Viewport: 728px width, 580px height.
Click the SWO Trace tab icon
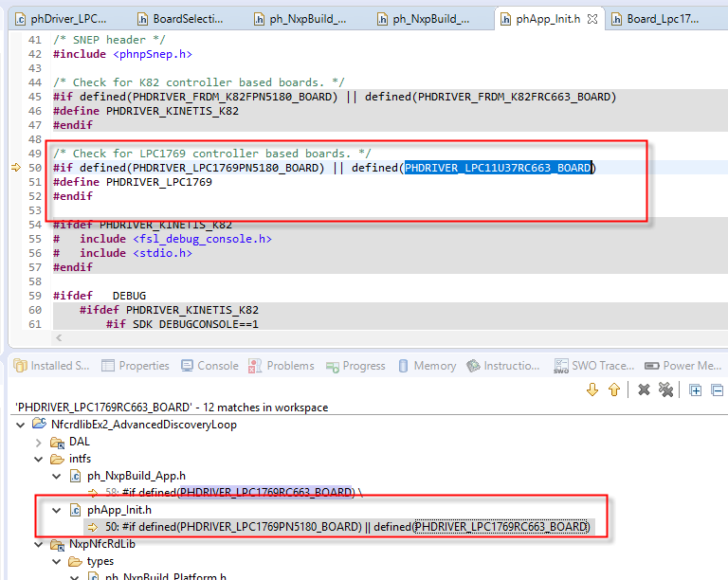tap(561, 366)
